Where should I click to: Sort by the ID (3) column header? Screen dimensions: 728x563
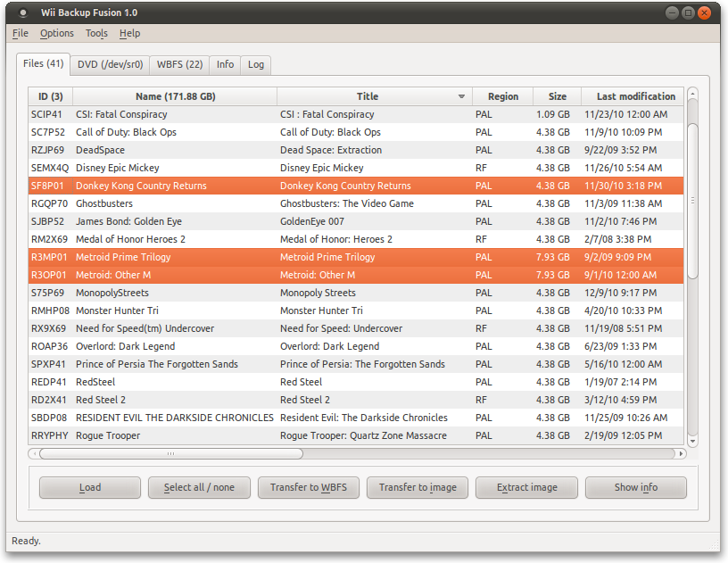51,96
